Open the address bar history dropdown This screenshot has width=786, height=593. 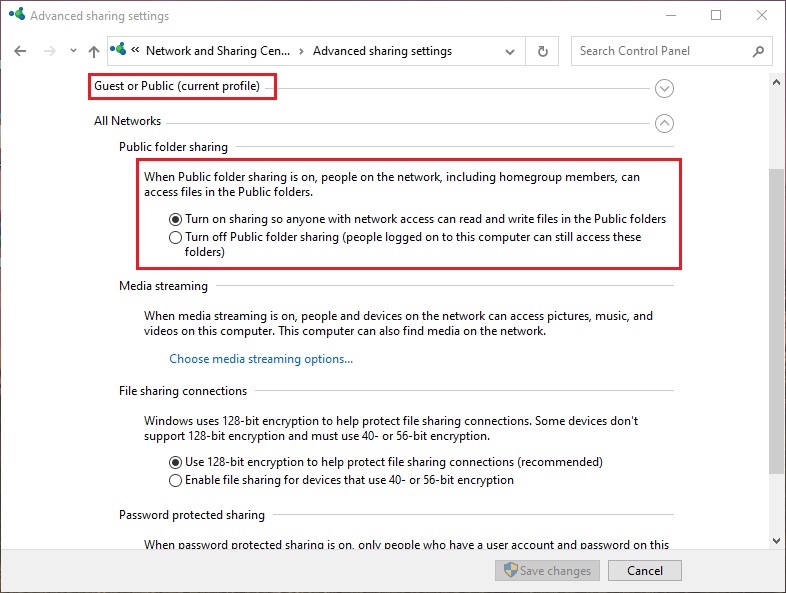click(511, 51)
